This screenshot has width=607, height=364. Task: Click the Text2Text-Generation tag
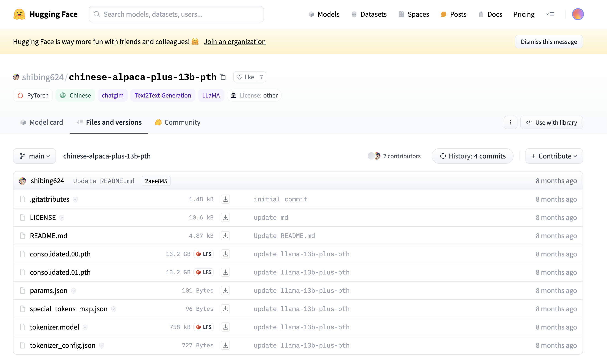(x=163, y=95)
